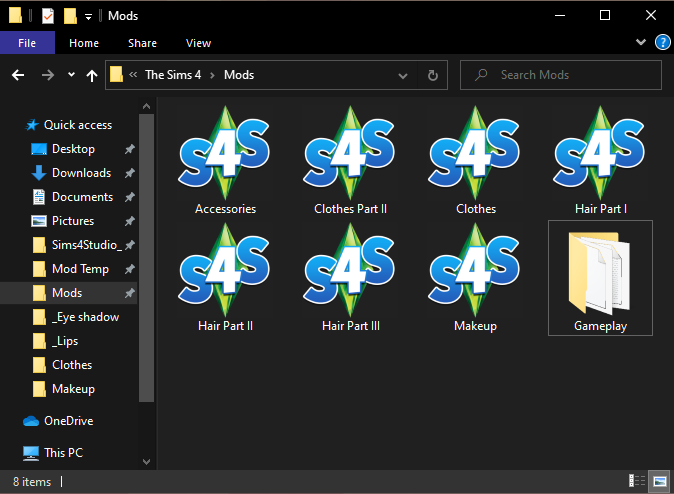Viewport: 674px width, 494px height.
Task: Open the Clothes Part II item
Action: [x=350, y=161]
